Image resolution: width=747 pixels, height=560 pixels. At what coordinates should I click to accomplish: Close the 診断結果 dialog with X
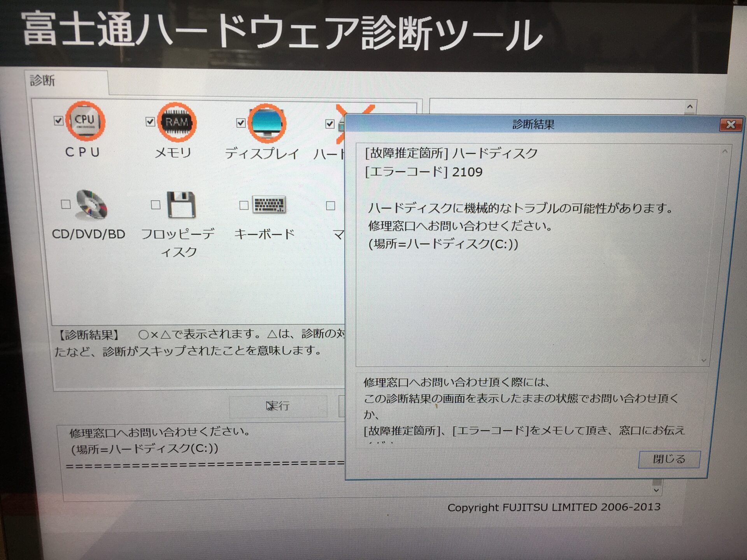(x=731, y=124)
